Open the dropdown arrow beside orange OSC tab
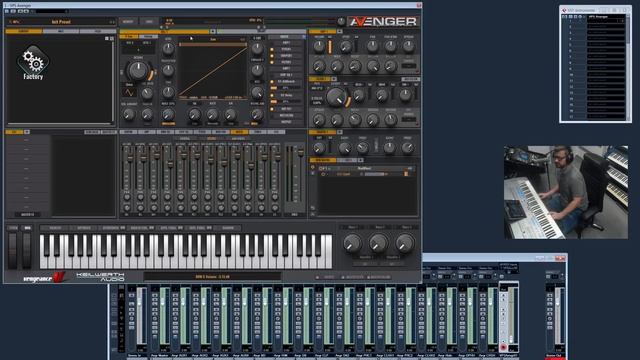This screenshot has width=640, height=360. click(x=213, y=31)
